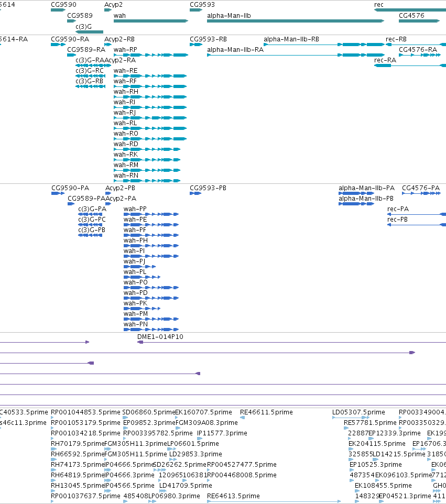Click the CG9593 gene label

(x=202, y=5)
